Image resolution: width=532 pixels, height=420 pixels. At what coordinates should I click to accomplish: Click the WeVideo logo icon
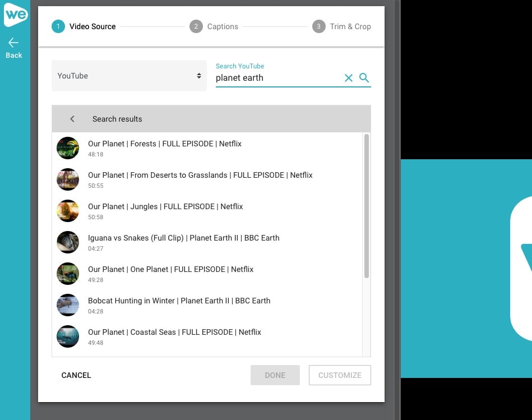(15, 15)
